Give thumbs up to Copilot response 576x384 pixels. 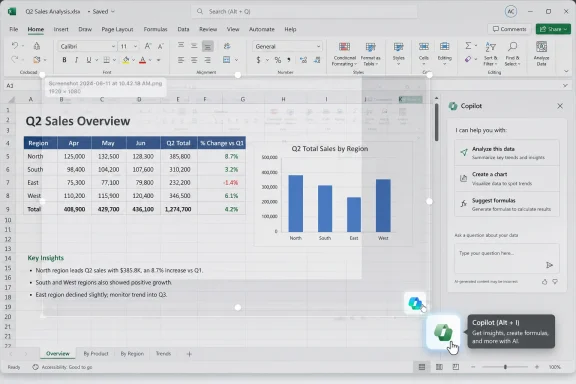coord(544,282)
